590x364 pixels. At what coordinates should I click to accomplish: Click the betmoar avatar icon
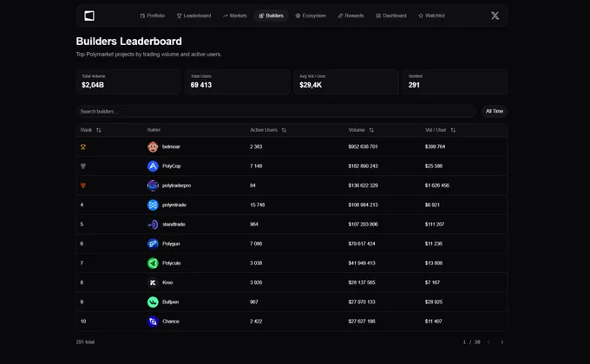click(153, 146)
